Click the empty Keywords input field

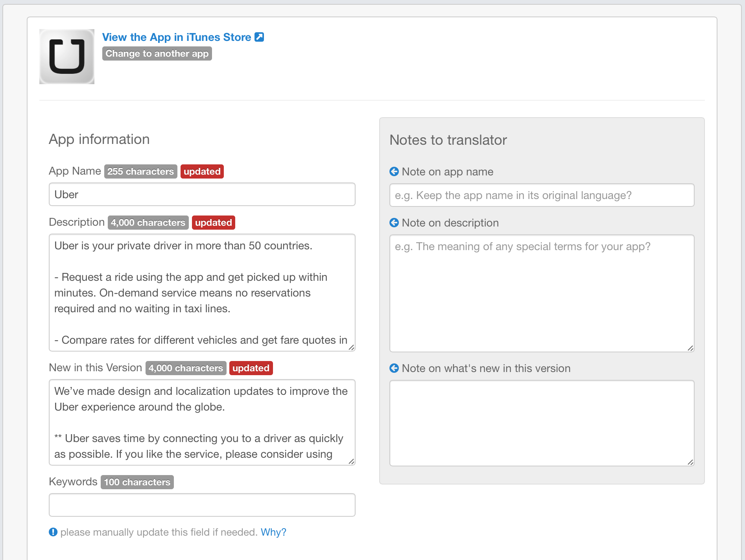(202, 505)
